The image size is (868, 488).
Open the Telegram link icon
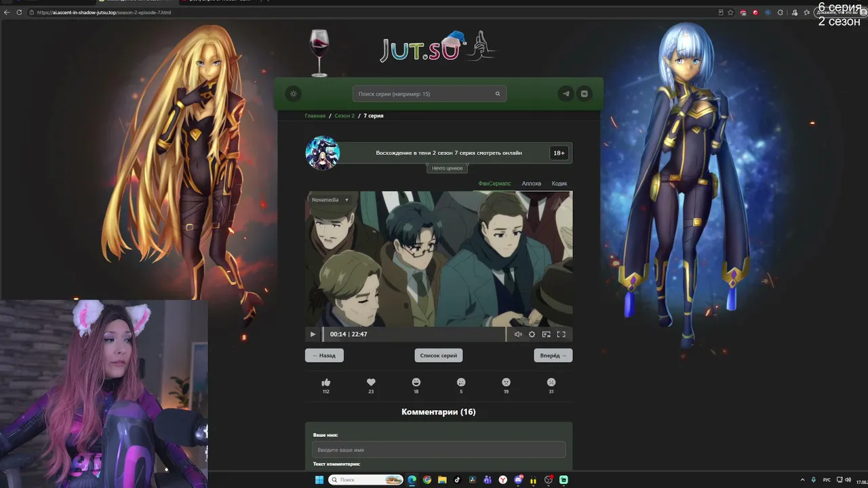[x=566, y=94]
